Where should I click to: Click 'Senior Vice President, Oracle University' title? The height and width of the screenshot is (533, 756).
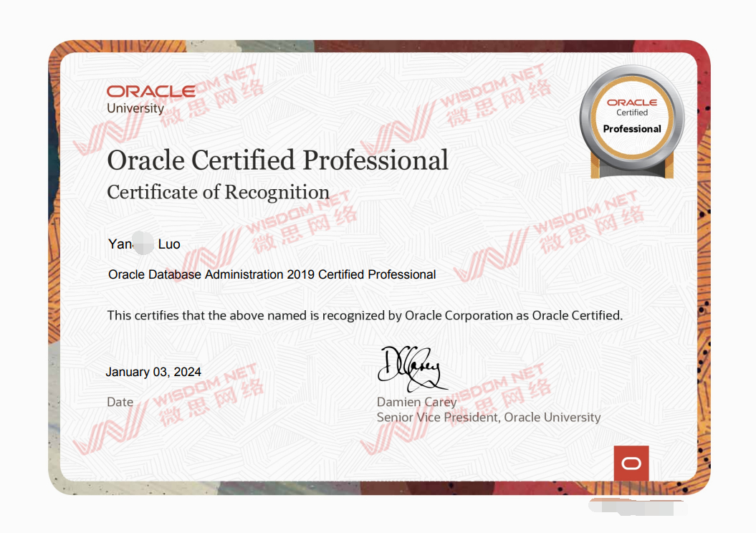point(489,418)
